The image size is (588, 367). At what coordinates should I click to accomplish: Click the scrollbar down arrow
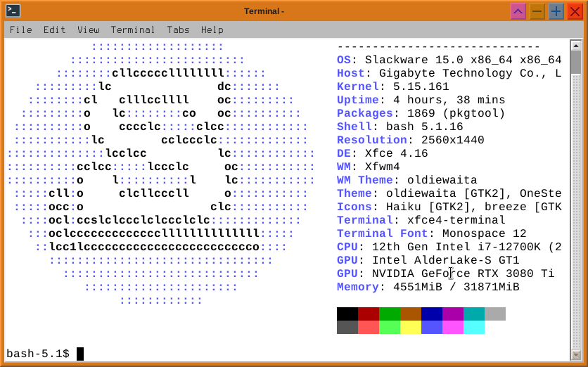[575, 354]
